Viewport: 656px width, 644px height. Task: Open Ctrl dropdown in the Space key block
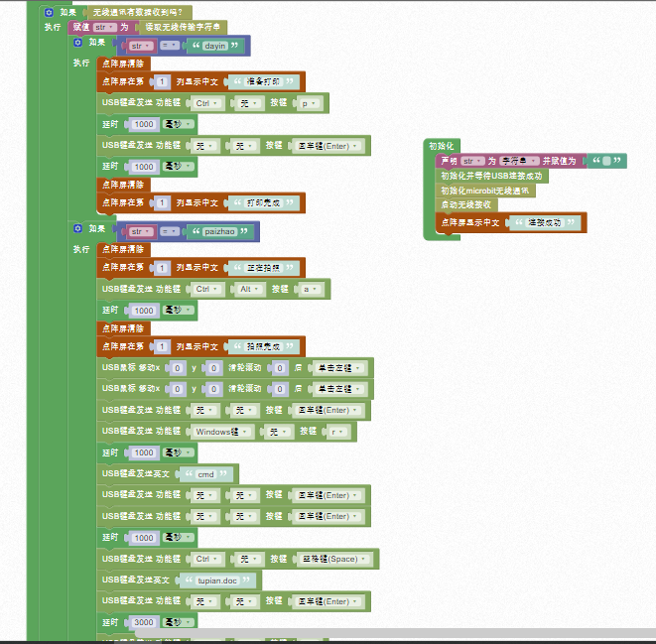click(x=207, y=559)
